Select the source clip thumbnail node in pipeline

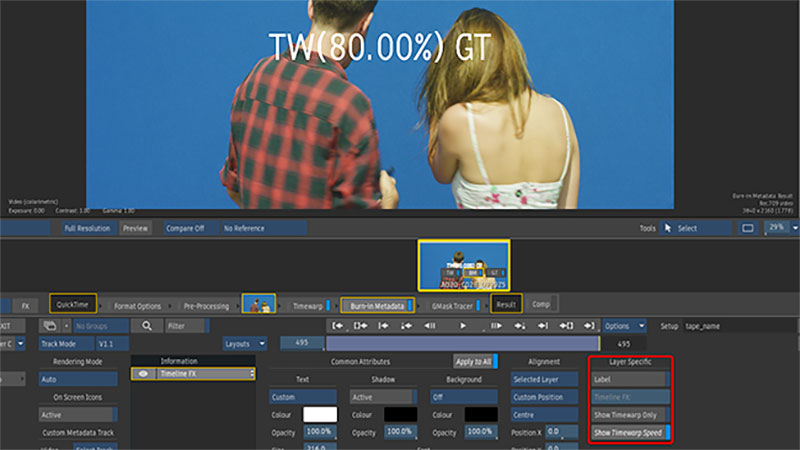(259, 304)
